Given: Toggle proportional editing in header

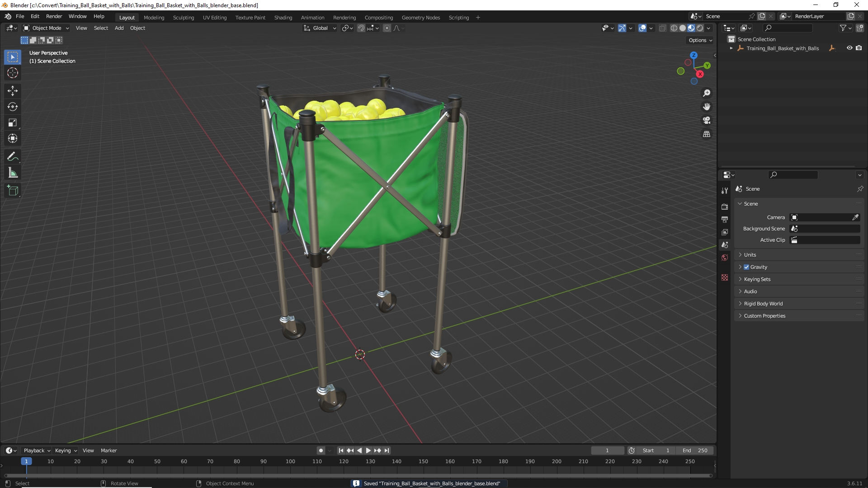Looking at the screenshot, I should point(387,28).
